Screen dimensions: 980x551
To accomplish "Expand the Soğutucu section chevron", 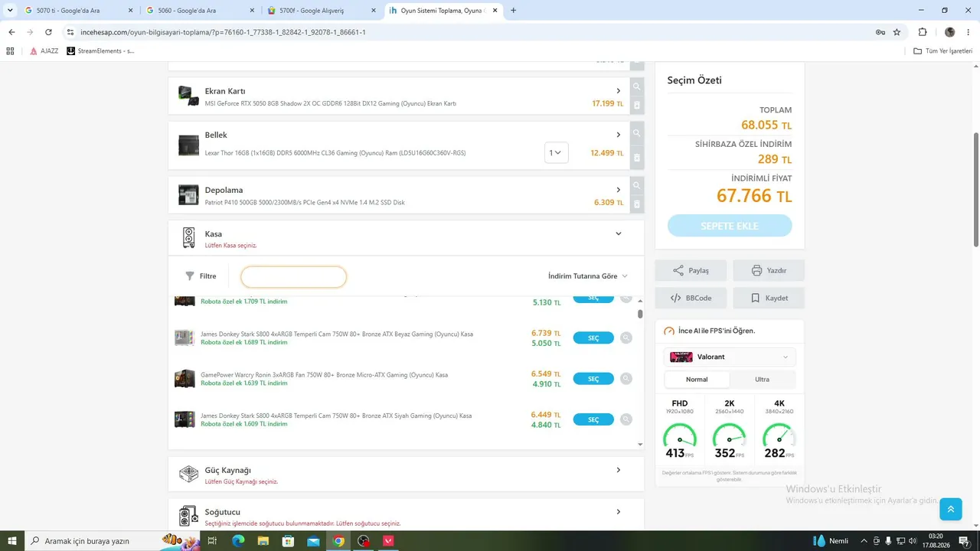I will click(x=619, y=512).
